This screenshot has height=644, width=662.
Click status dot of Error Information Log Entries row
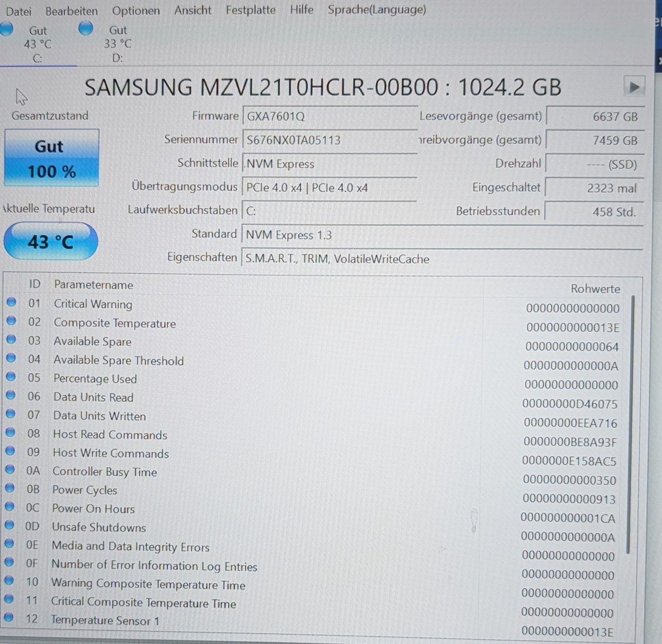[x=9, y=561]
